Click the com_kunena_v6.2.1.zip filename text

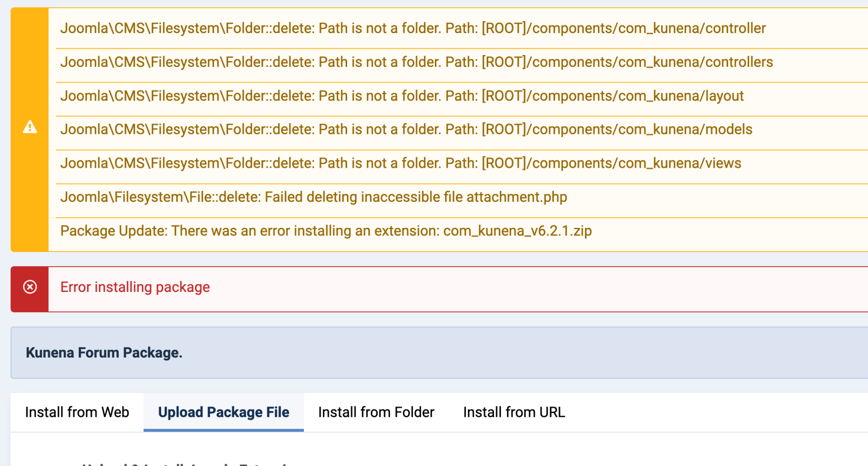(x=517, y=231)
